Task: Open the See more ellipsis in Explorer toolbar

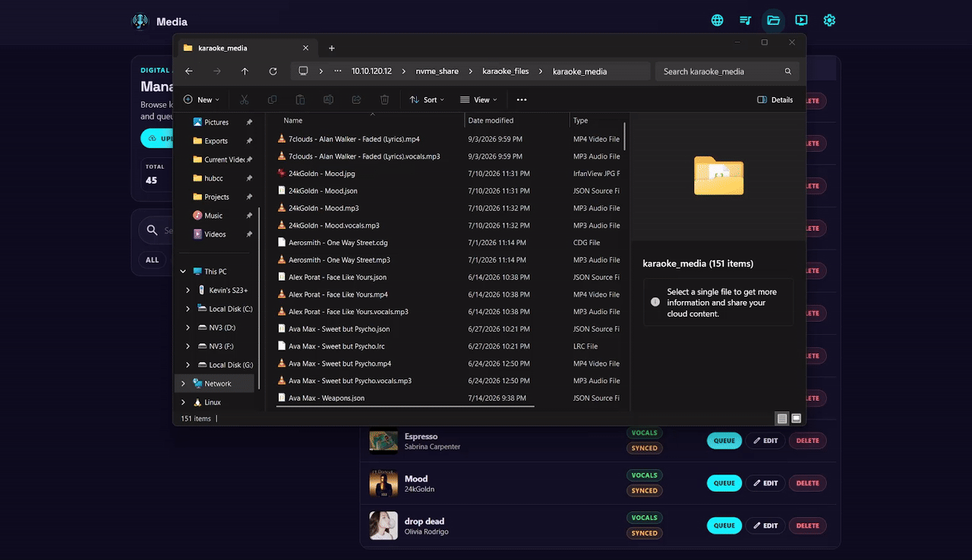Action: pyautogui.click(x=522, y=99)
